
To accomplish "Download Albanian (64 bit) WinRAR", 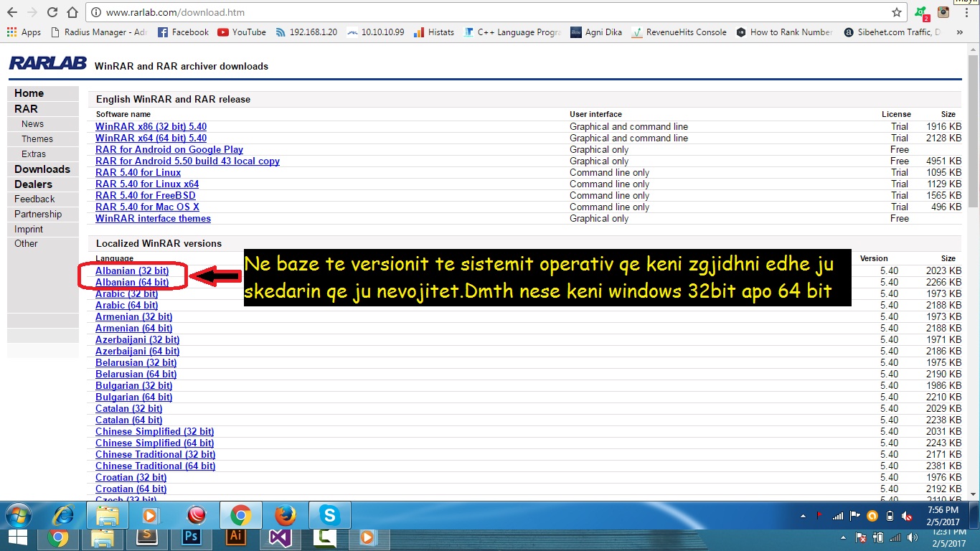I will [x=132, y=282].
